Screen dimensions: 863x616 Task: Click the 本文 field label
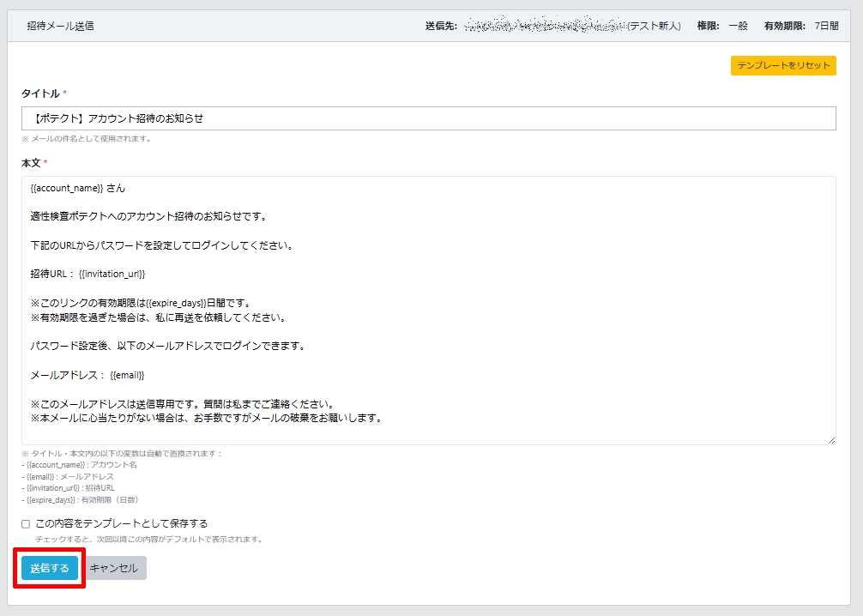tap(31, 162)
